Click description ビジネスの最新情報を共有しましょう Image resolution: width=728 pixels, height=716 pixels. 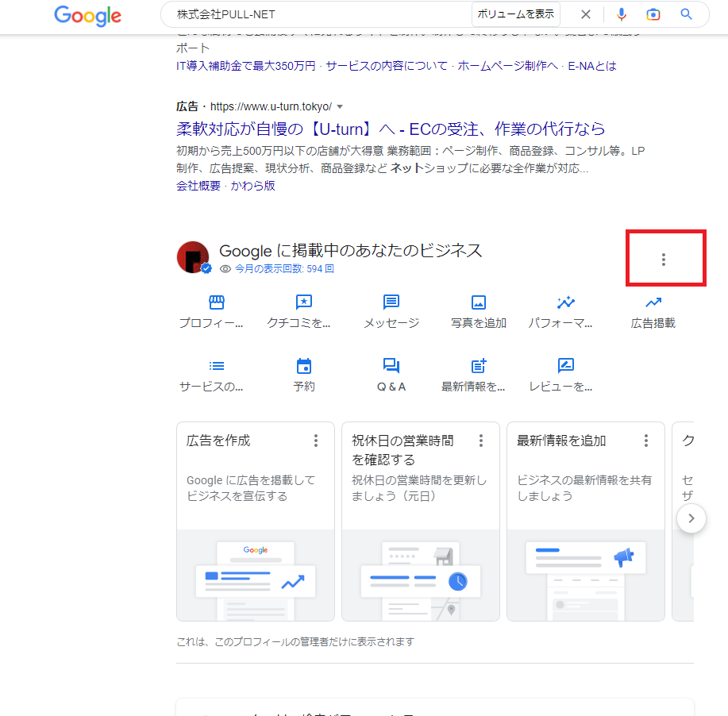584,488
